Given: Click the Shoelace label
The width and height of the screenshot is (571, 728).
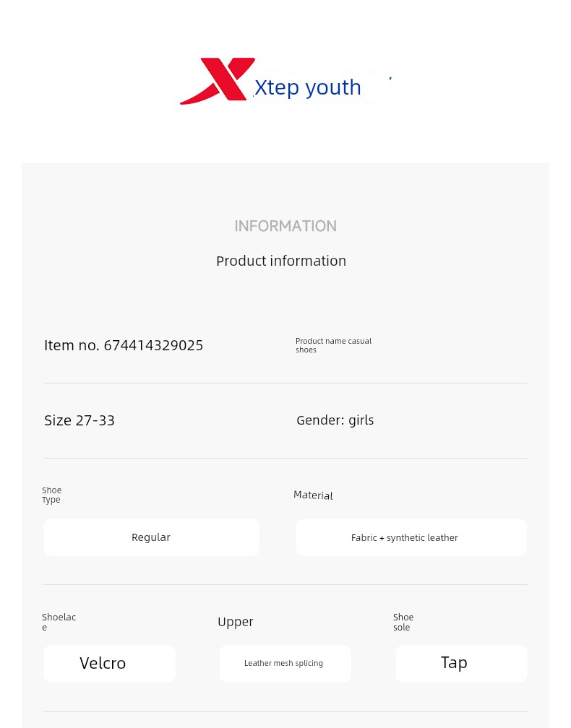Looking at the screenshot, I should pyautogui.click(x=59, y=622).
